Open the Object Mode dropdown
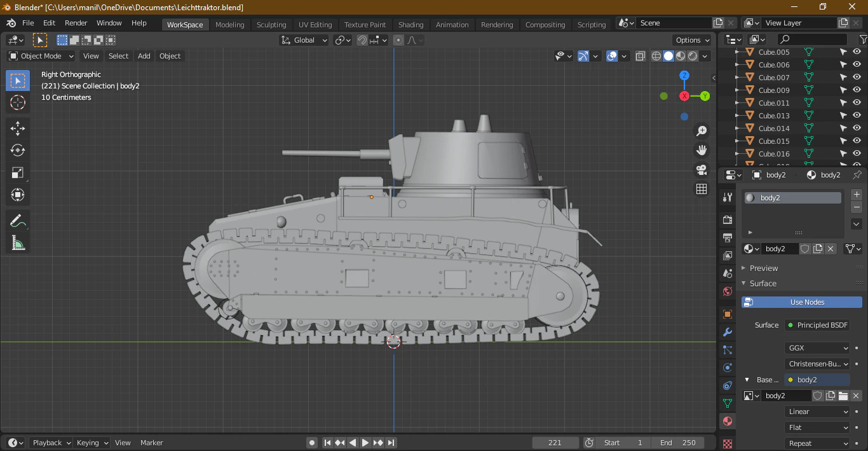 coord(41,56)
